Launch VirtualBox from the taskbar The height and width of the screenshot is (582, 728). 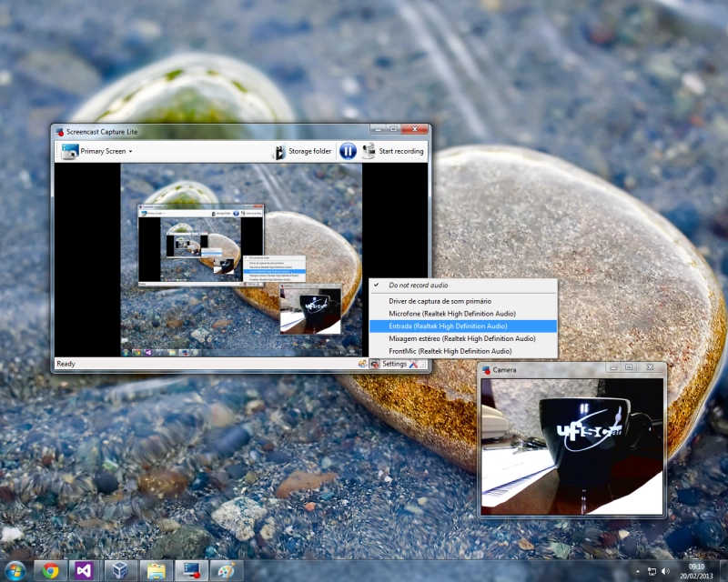click(119, 570)
